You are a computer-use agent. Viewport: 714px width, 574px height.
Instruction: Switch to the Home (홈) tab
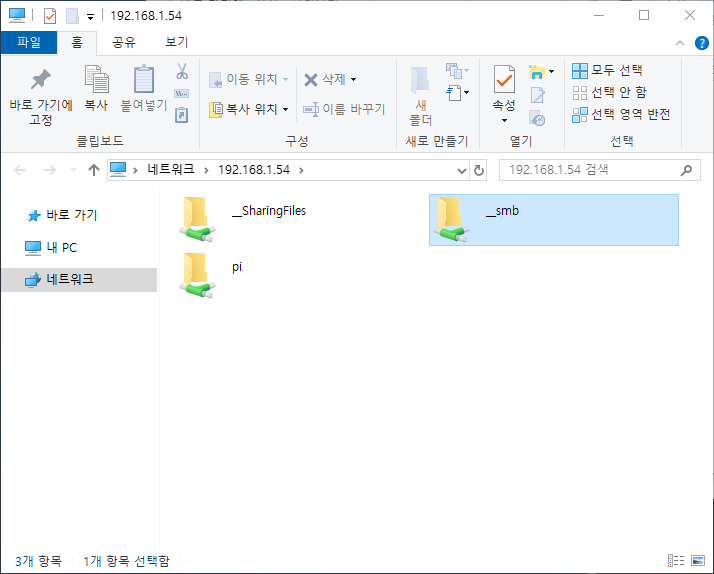76,42
